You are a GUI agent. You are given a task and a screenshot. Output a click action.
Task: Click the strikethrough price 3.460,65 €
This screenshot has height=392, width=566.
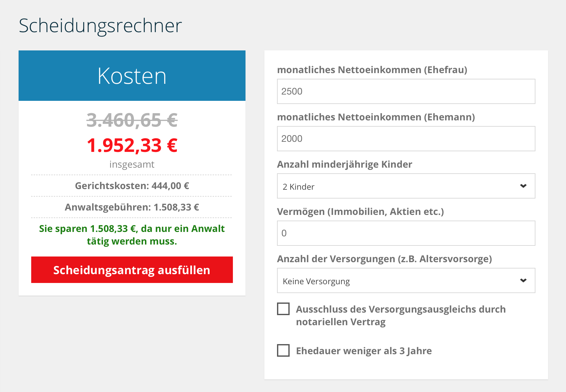coord(132,120)
